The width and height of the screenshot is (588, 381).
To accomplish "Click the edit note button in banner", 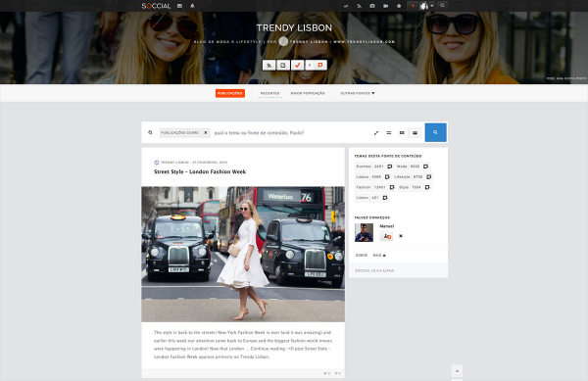I will 283,66.
